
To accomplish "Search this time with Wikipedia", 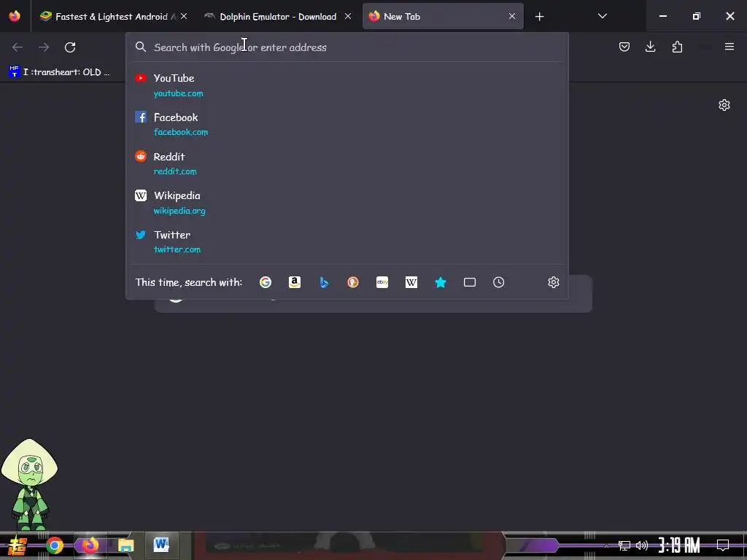I will (411, 282).
